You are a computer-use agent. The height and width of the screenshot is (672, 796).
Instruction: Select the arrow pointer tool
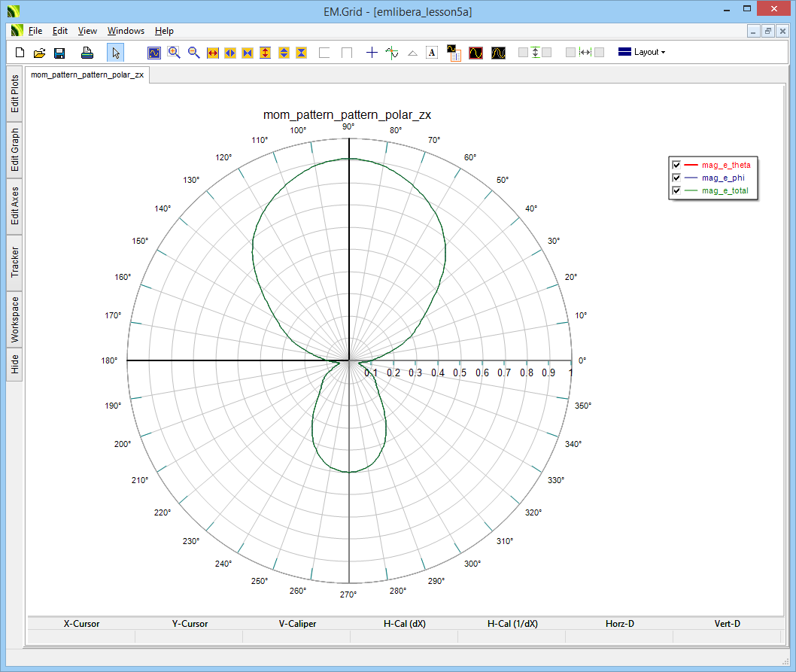(115, 53)
